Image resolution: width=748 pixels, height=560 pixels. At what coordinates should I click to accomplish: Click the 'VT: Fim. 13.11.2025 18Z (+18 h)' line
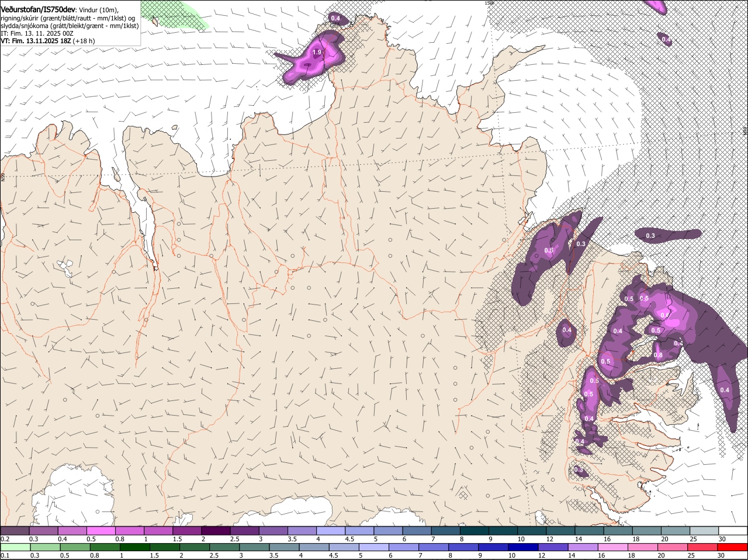(48, 41)
